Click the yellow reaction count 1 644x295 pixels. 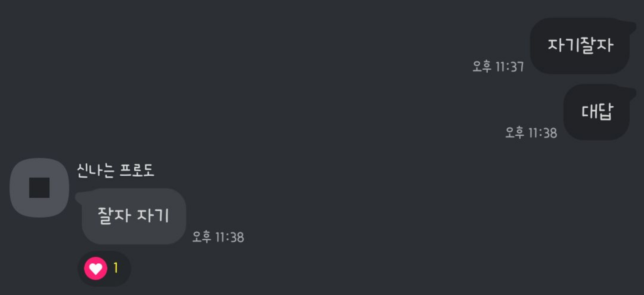click(x=116, y=268)
